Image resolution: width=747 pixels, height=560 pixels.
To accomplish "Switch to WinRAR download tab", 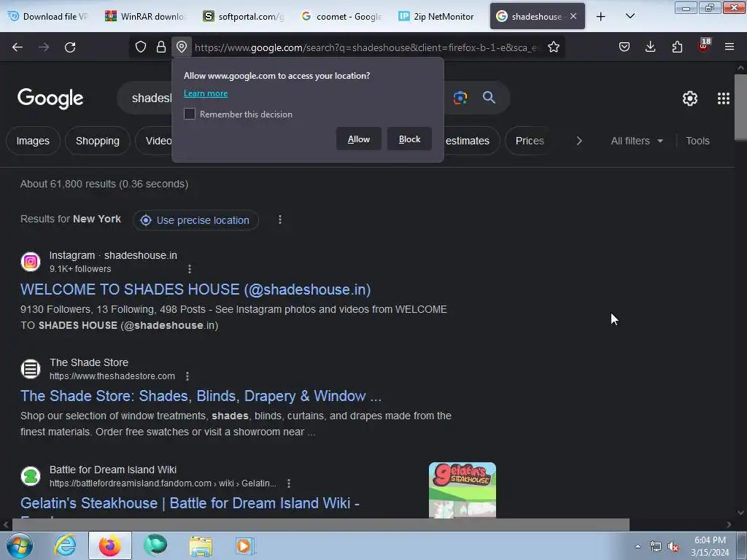I will [x=146, y=17].
